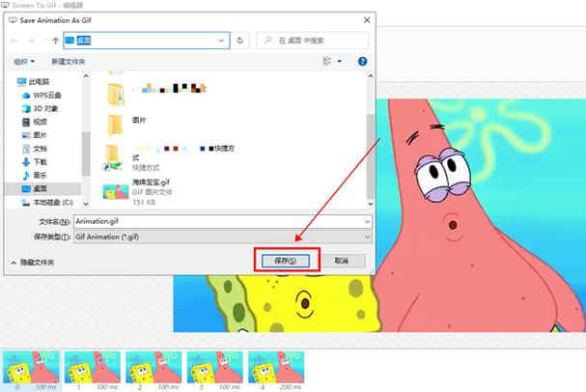This screenshot has height=392, width=586.
Task: Select WPS云盘 in the navigation tree
Action: pyautogui.click(x=42, y=96)
